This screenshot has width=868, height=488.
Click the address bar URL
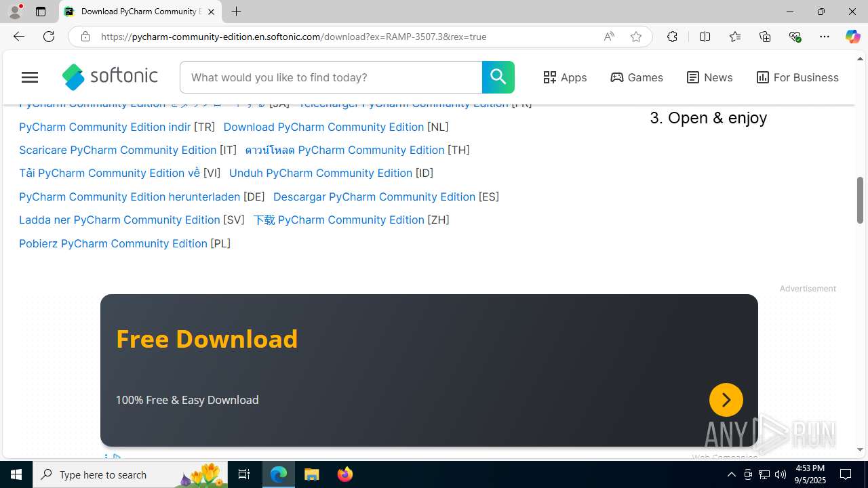(x=294, y=37)
